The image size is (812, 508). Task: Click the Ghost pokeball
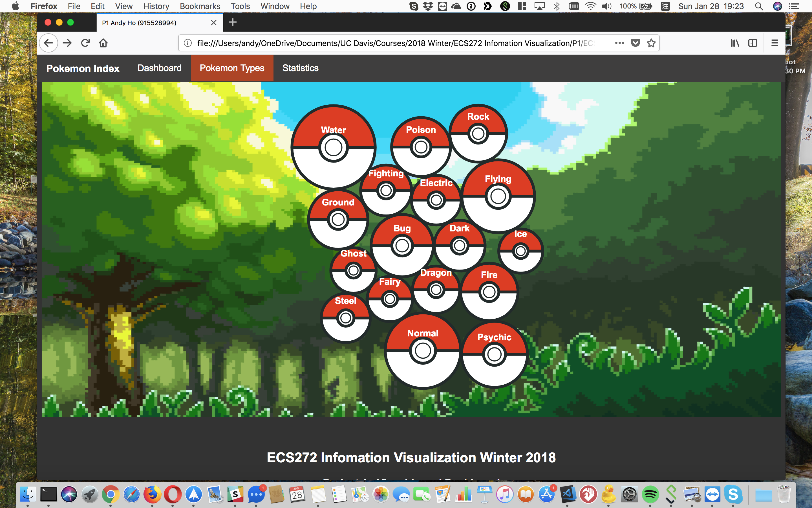click(x=353, y=270)
